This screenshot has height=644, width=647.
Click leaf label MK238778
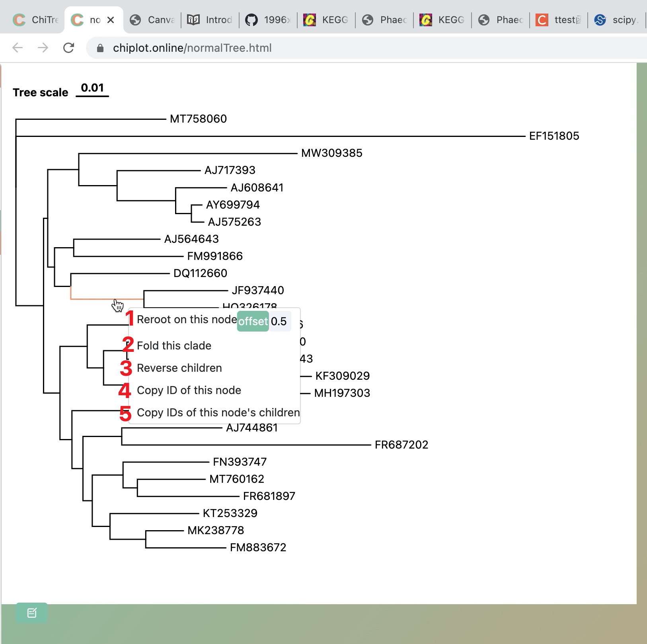[x=216, y=530]
